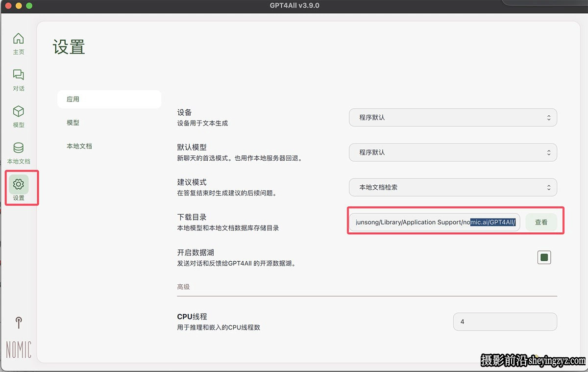Select the 应用 settings tab
Image resolution: width=588 pixels, height=372 pixels.
pos(109,99)
